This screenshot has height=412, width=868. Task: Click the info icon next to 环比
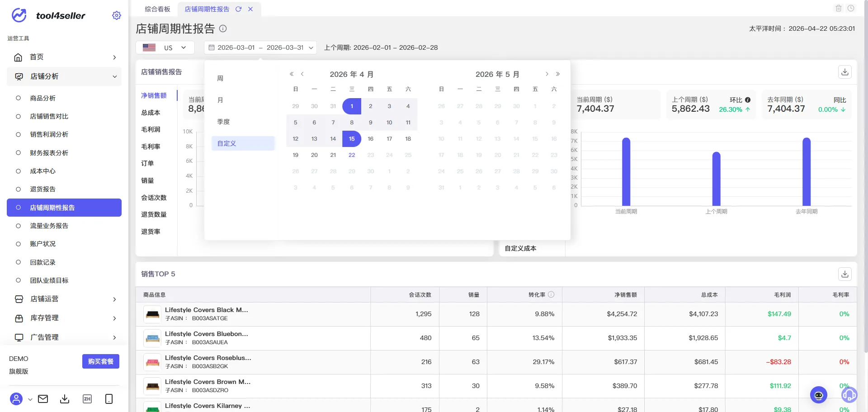point(748,100)
